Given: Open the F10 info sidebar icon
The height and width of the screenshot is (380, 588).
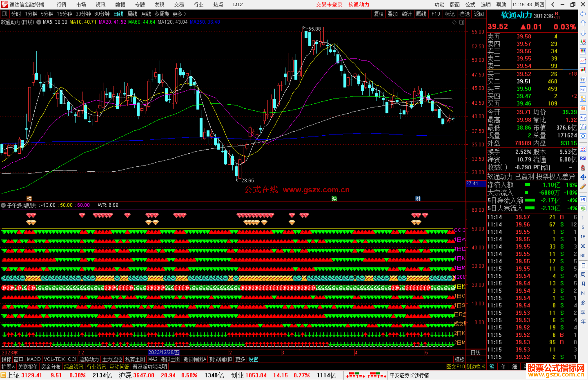Looking at the screenshot, I should tap(583, 89).
